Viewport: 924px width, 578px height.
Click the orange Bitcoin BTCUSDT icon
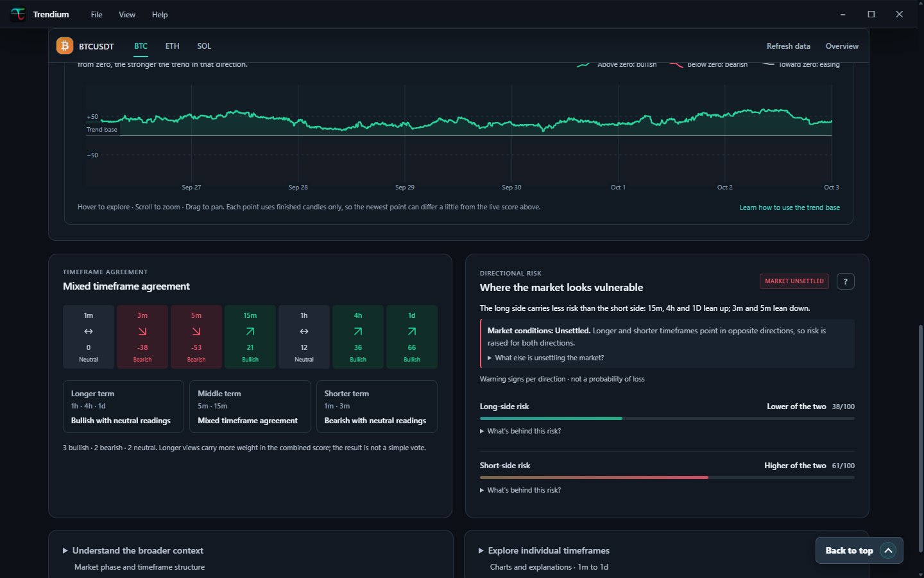click(x=64, y=46)
